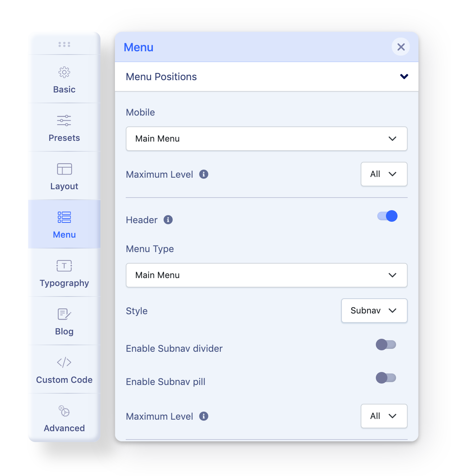
Task: Open the Menu Type dropdown
Action: click(267, 275)
